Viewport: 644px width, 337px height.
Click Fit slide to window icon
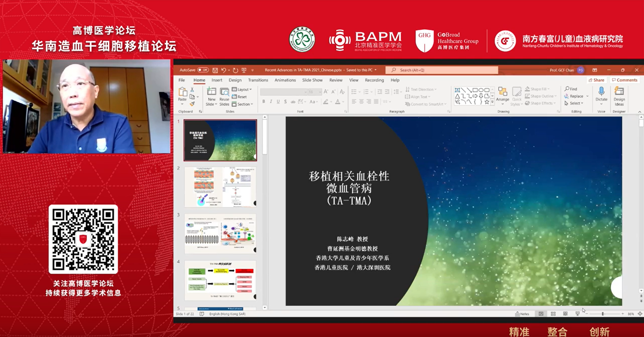point(640,314)
